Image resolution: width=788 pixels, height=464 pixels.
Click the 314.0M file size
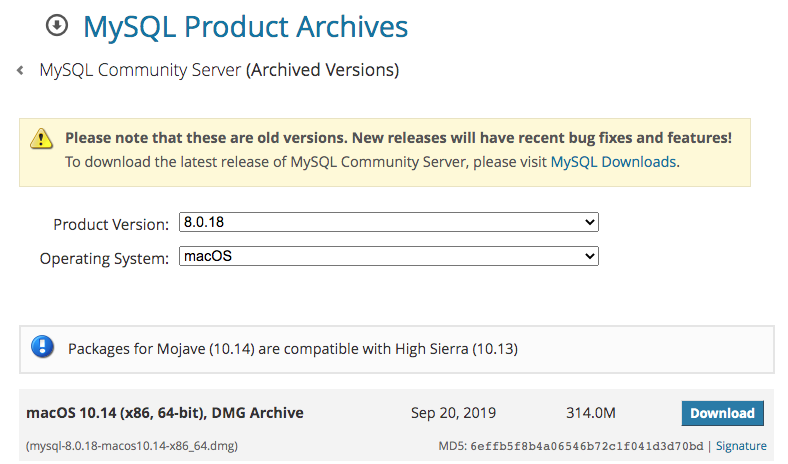click(589, 413)
